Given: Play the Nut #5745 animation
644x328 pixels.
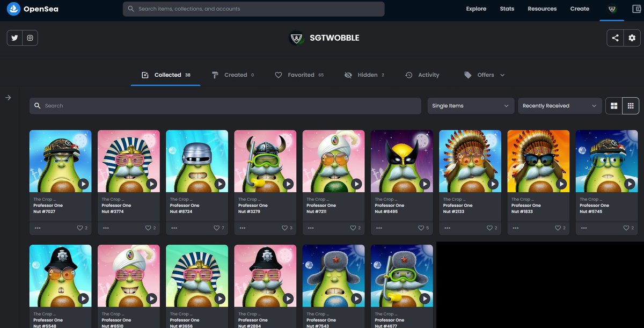Looking at the screenshot, I should tap(630, 184).
